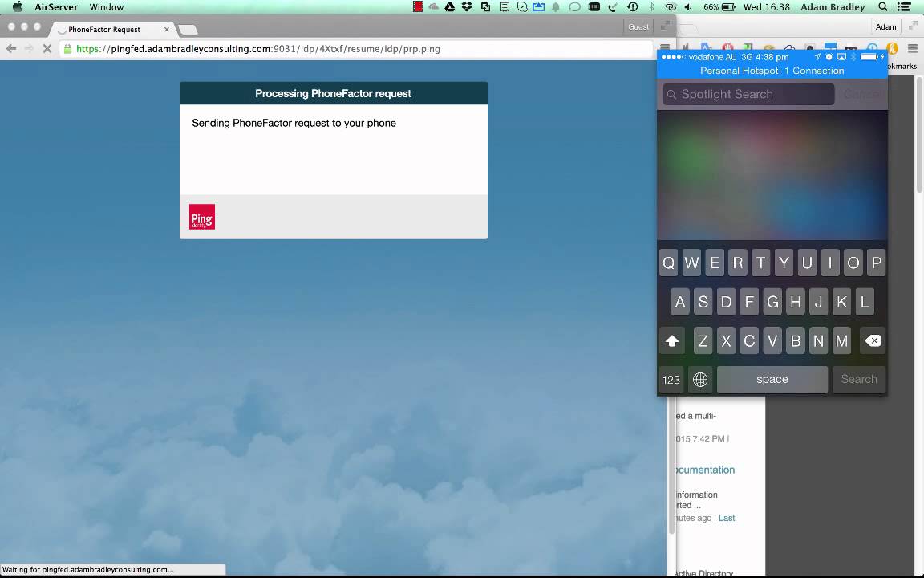
Task: Open the background Chrome window's hamburger menu
Action: 913,48
